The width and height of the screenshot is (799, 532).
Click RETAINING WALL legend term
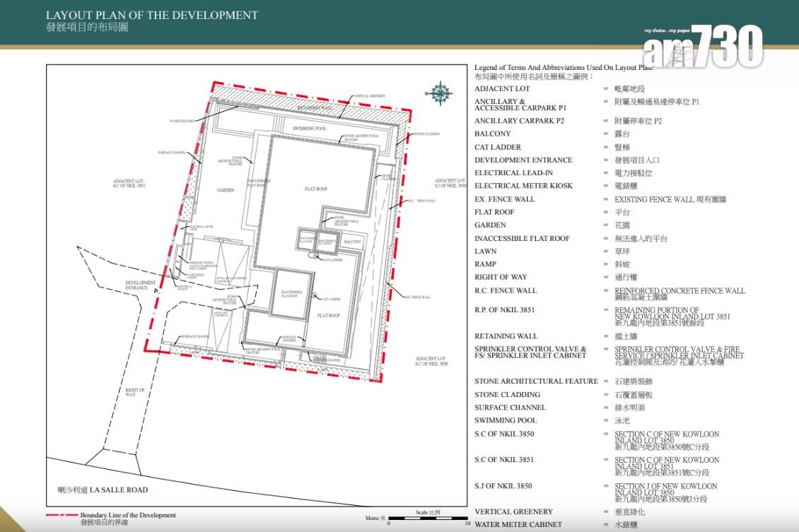(x=506, y=336)
